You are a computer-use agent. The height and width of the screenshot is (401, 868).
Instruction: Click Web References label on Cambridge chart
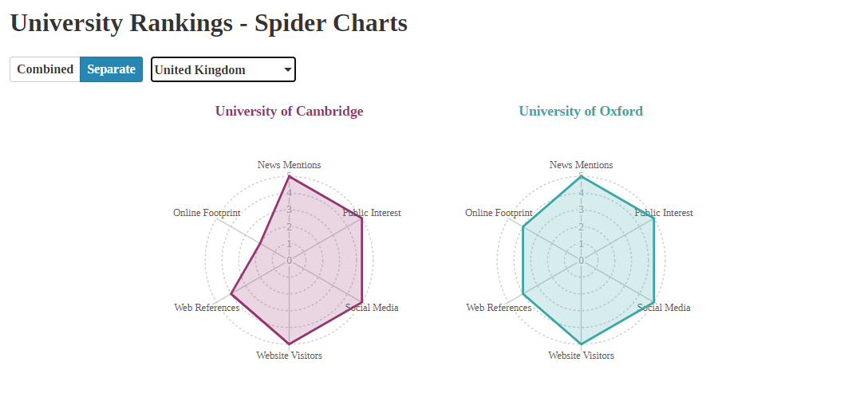[207, 308]
